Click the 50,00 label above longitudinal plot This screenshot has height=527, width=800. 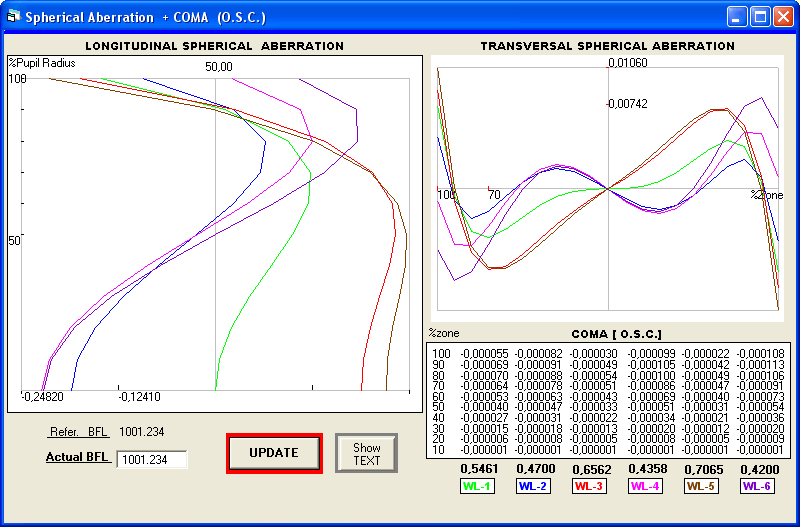pyautogui.click(x=219, y=67)
